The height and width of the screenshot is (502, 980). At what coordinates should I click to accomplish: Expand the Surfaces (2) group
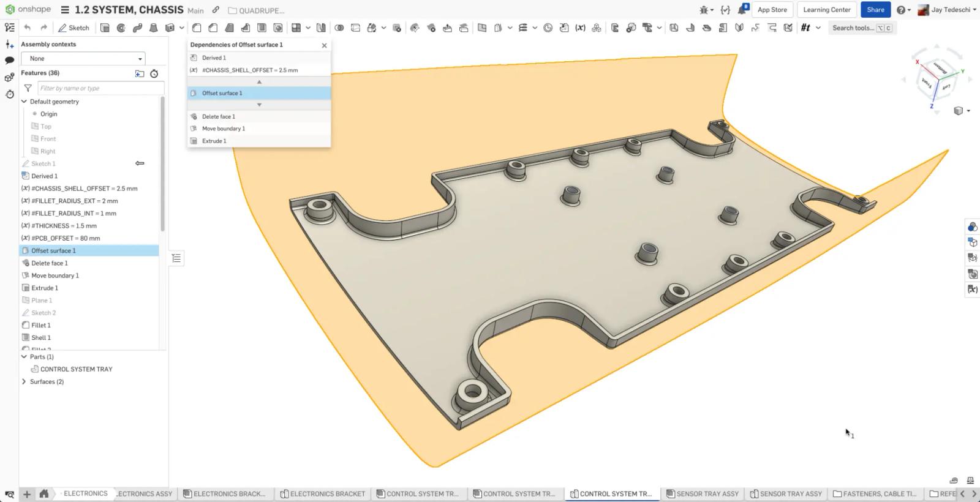24,381
